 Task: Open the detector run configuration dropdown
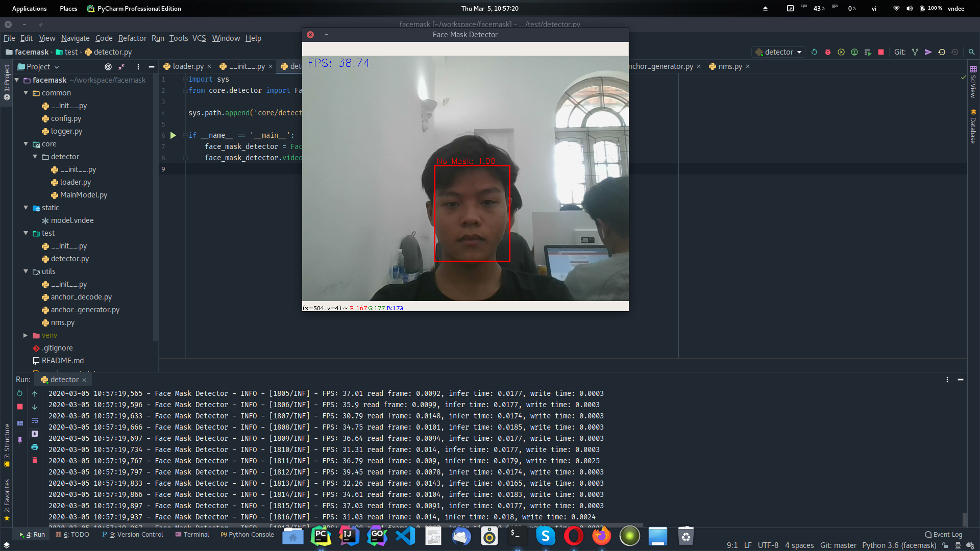[x=779, y=52]
